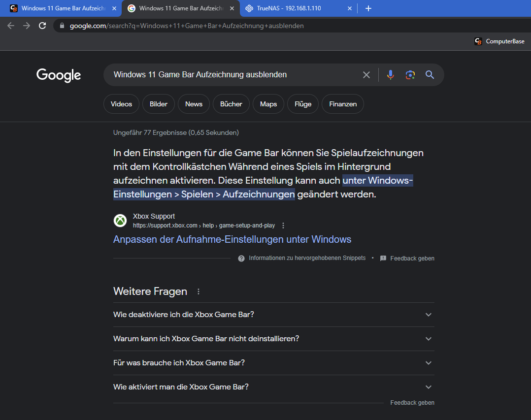This screenshot has height=420, width=531.
Task: Click the lock icon in the address bar
Action: [62, 26]
